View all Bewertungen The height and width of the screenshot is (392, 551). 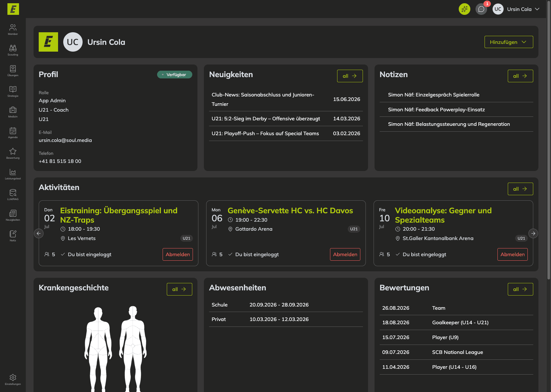[x=520, y=289]
